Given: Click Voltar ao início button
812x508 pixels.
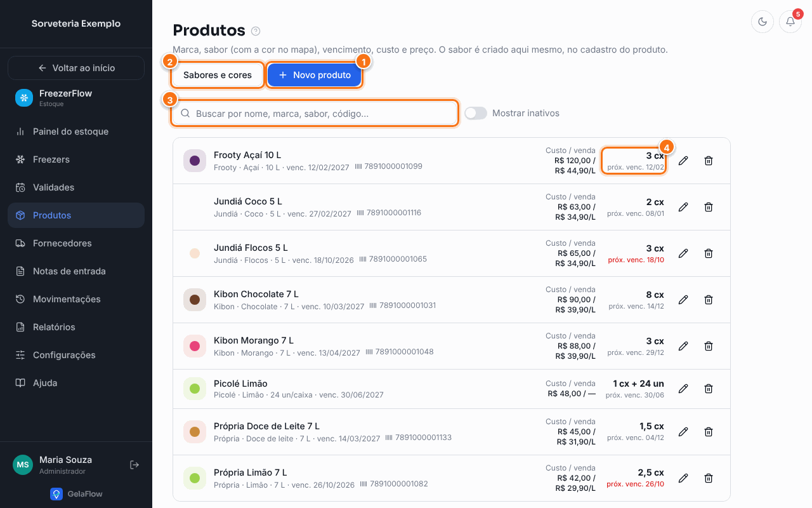Looking at the screenshot, I should click(x=76, y=68).
